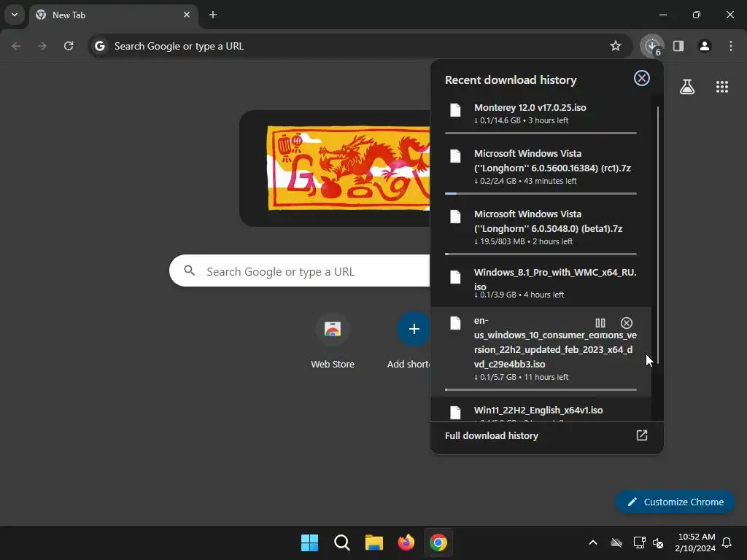
Task: Click the Monterey download progress bar
Action: 541,133
